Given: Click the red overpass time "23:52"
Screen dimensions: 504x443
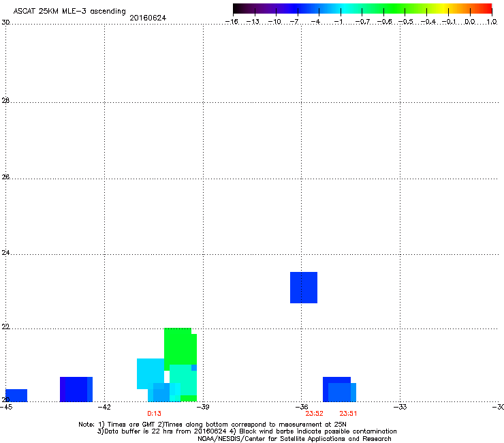Looking at the screenshot, I should point(315,414).
